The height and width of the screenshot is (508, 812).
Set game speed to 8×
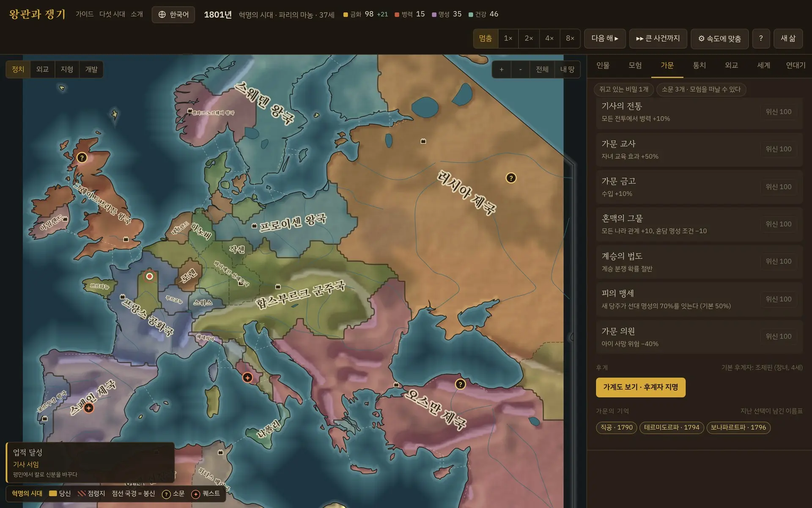pyautogui.click(x=570, y=39)
